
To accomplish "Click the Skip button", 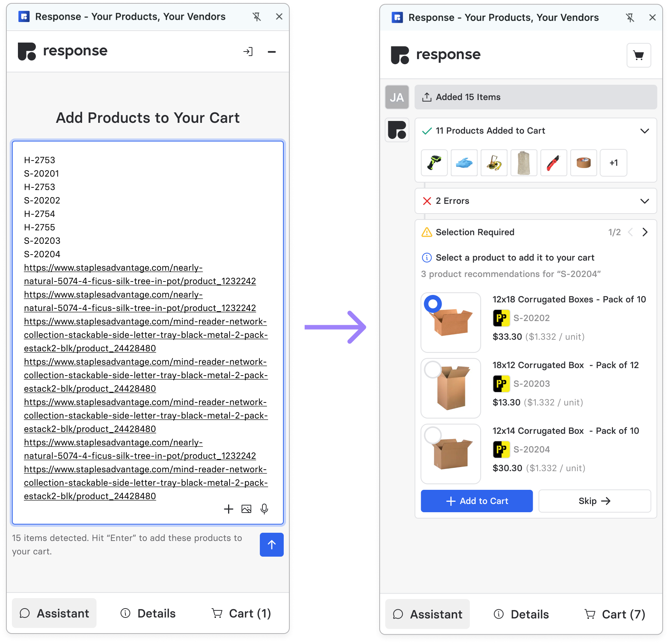I will pos(595,501).
